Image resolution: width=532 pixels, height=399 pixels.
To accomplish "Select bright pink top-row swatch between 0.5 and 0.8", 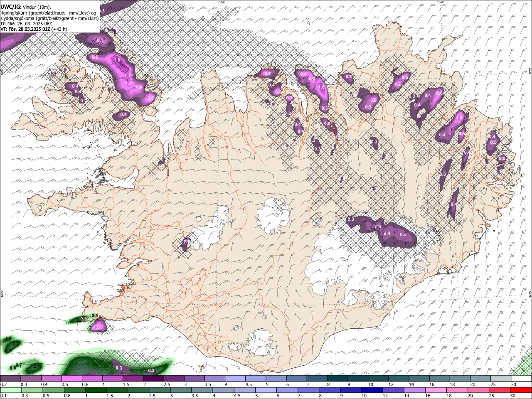I will (71, 378).
